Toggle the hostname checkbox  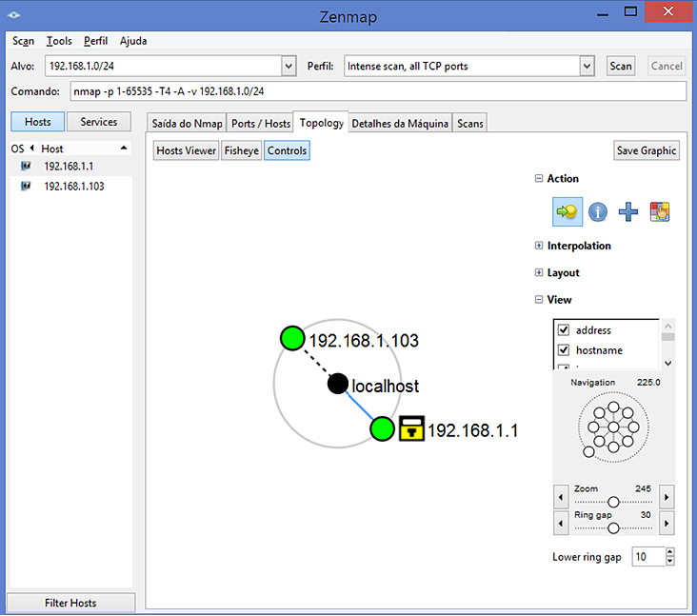[563, 350]
